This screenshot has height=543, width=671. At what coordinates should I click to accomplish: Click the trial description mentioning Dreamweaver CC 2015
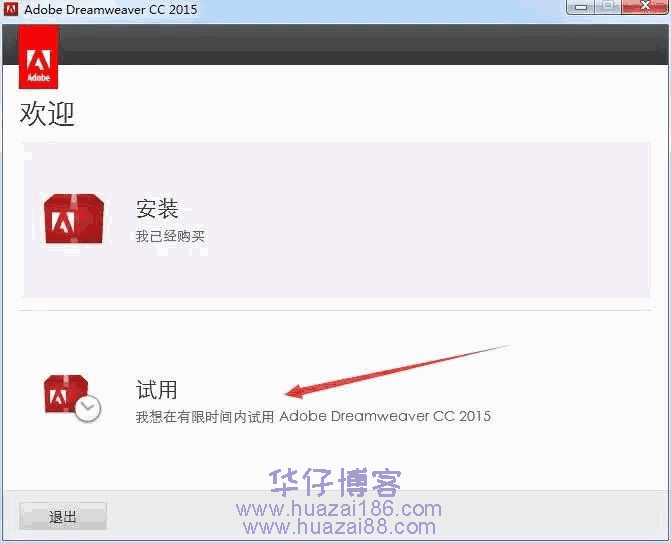coord(313,416)
